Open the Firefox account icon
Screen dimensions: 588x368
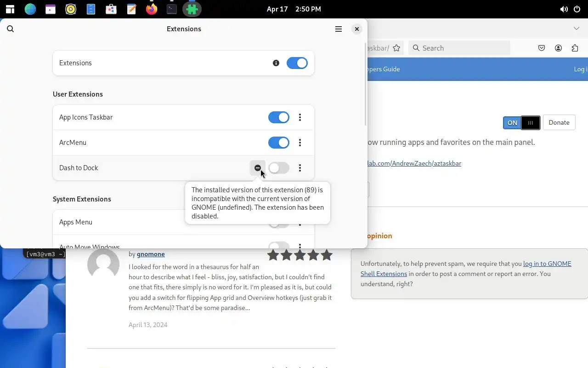tap(558, 48)
